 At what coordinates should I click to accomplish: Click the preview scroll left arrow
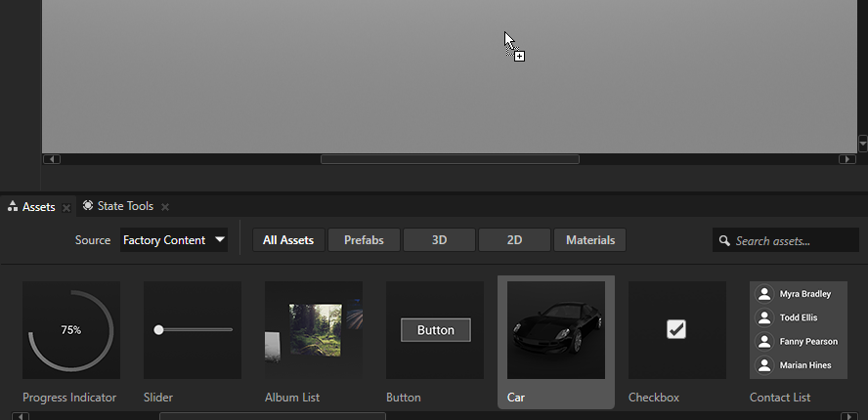point(52,159)
